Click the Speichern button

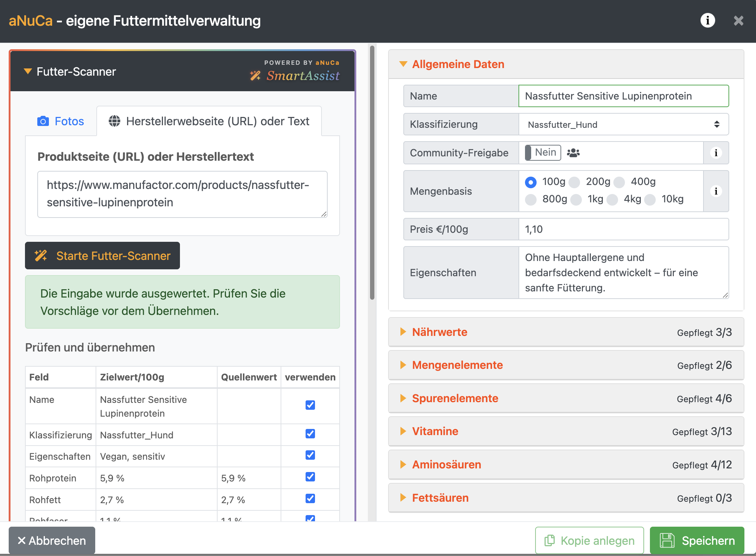697,540
